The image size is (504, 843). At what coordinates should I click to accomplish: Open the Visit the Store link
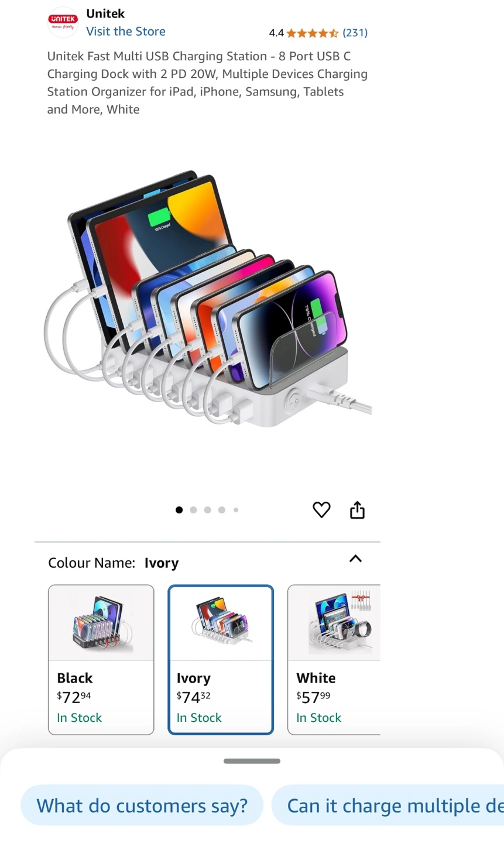point(126,32)
